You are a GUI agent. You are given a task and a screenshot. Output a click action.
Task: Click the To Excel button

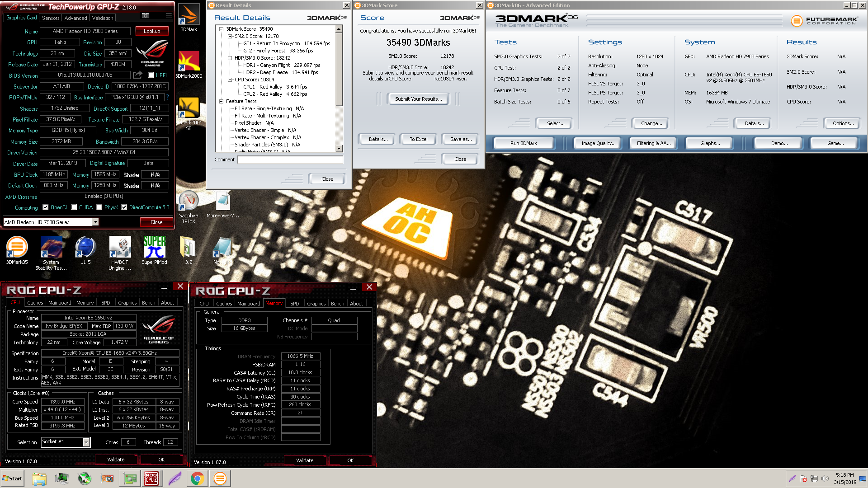[418, 139]
